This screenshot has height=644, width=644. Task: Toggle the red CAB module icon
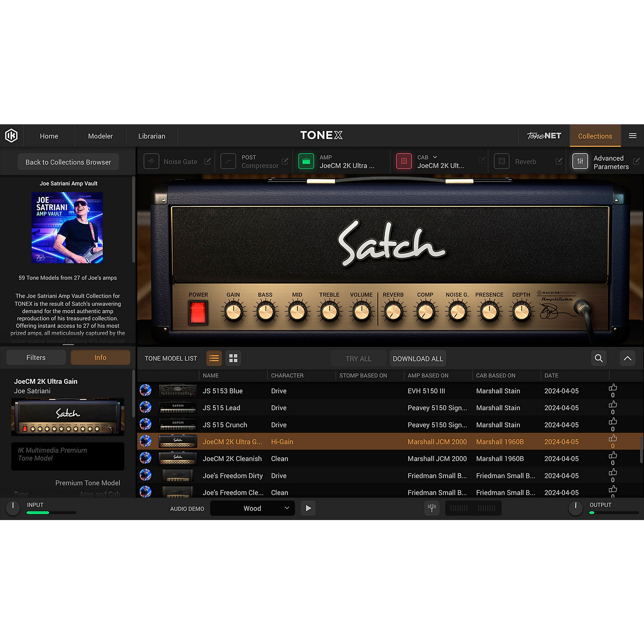tap(404, 161)
